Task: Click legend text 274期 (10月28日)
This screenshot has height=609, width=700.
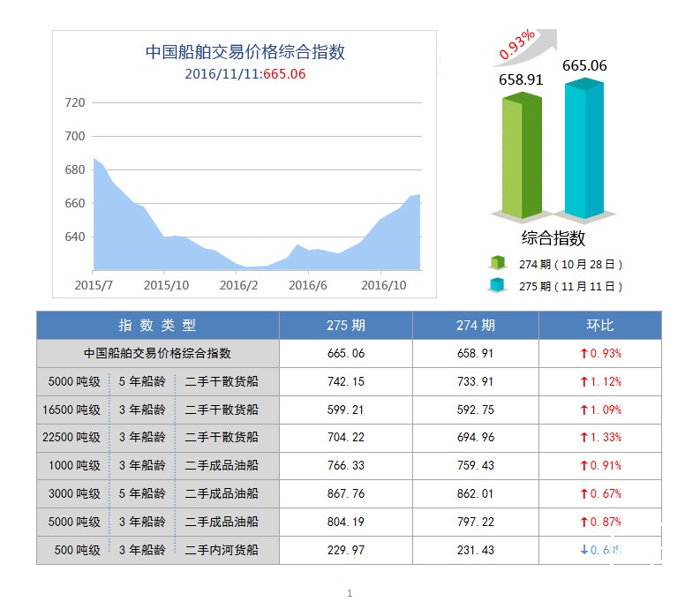Action: point(570,264)
